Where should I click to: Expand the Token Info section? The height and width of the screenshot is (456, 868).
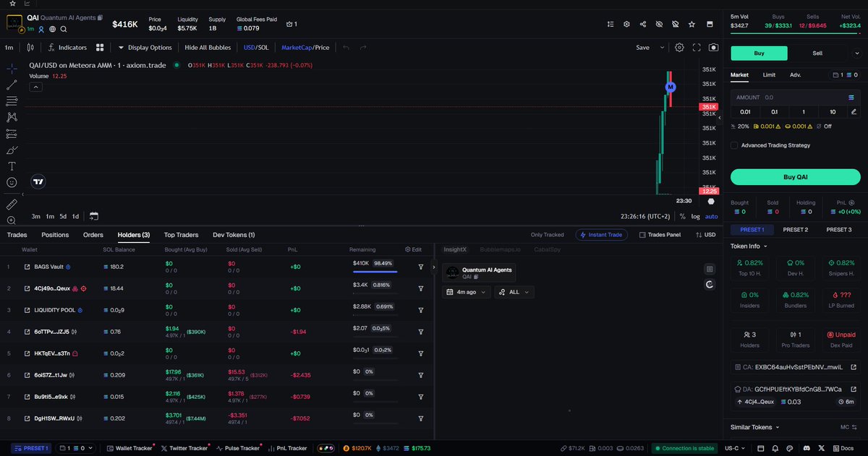point(749,246)
